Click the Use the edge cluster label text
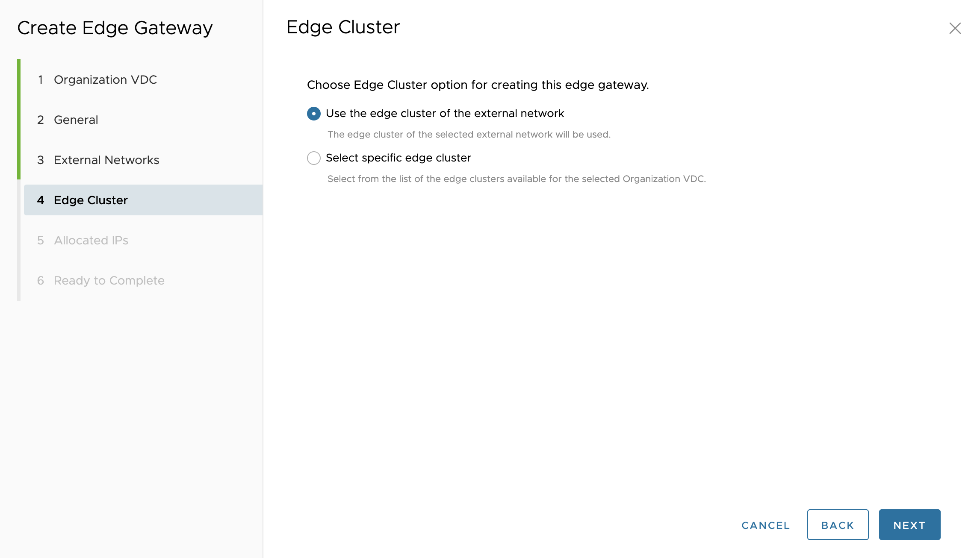Image resolution: width=980 pixels, height=558 pixels. point(445,114)
